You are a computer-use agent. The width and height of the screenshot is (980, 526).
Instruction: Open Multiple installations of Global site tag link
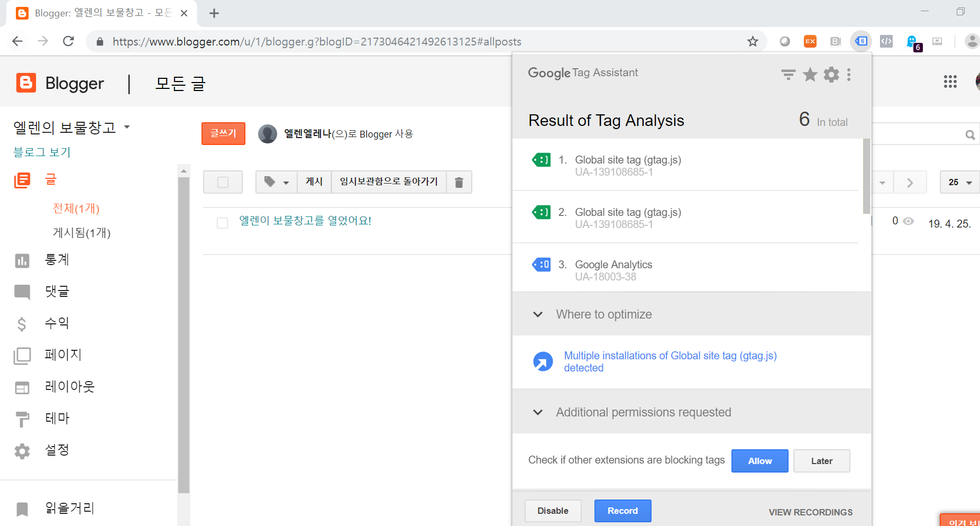click(x=670, y=362)
